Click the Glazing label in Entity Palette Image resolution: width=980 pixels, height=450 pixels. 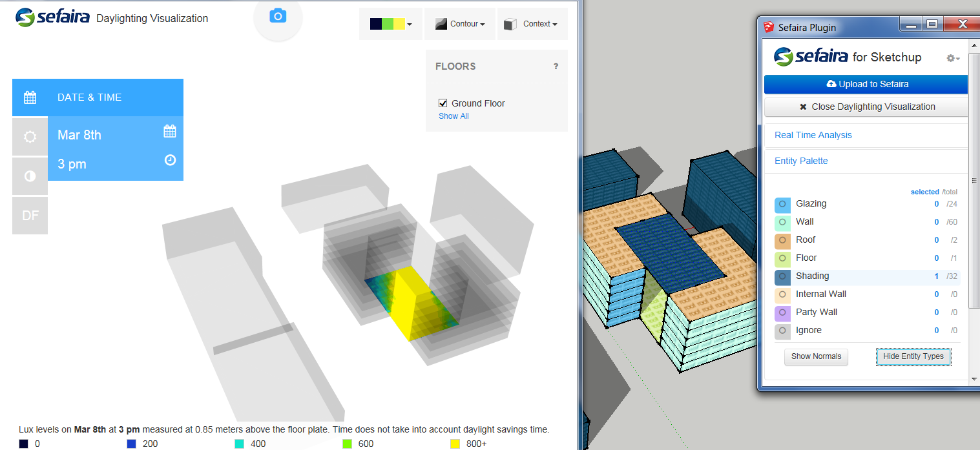(811, 203)
